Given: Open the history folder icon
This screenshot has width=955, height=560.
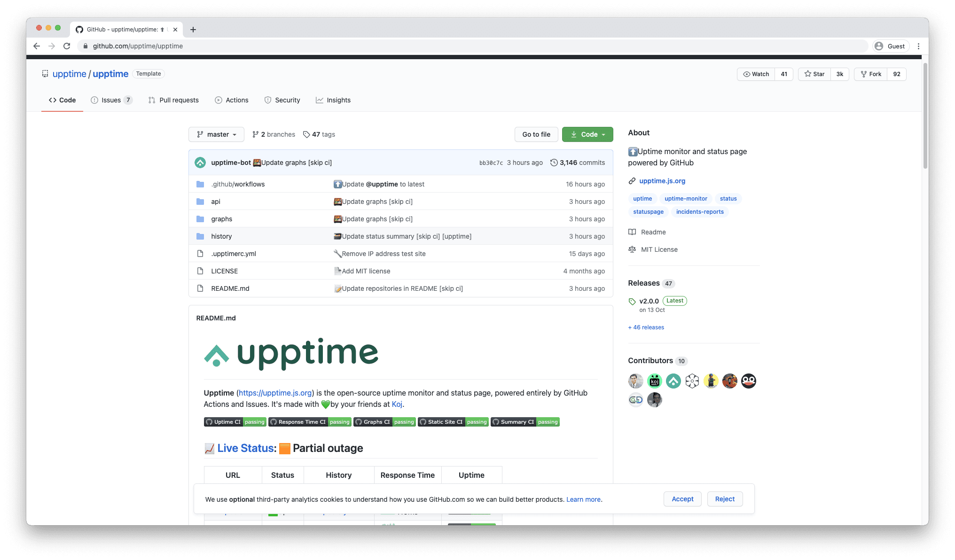Looking at the screenshot, I should tap(200, 236).
